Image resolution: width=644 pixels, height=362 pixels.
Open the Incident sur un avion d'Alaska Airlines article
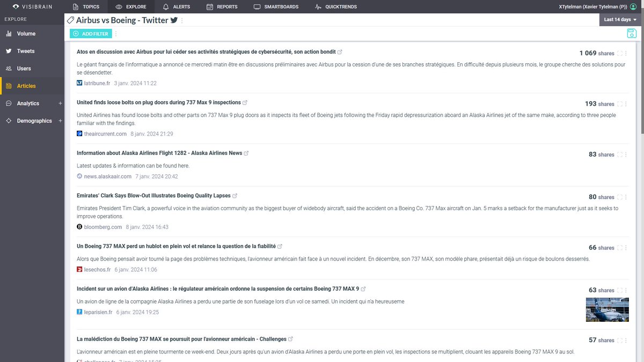click(x=218, y=289)
